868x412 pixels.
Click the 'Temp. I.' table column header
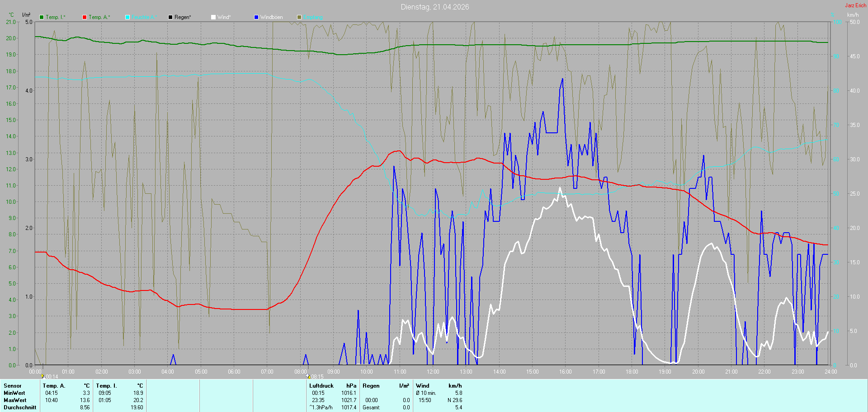[x=106, y=386]
